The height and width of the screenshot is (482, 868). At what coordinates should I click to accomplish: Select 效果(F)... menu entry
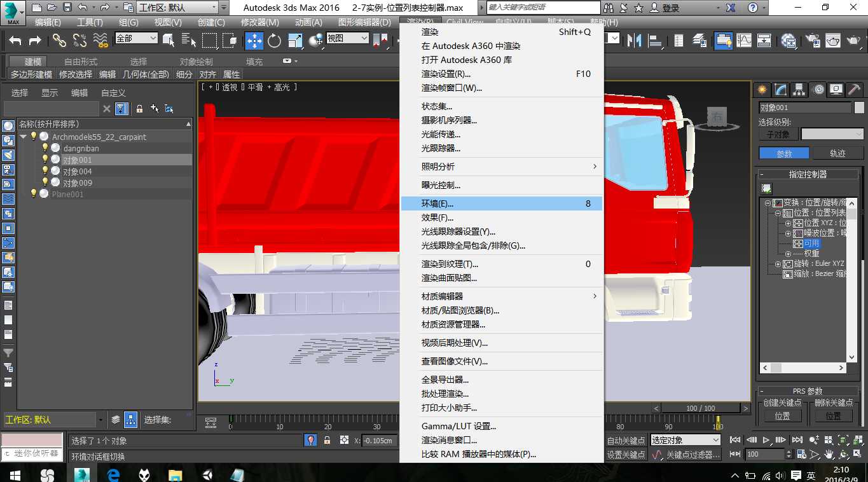click(x=501, y=217)
